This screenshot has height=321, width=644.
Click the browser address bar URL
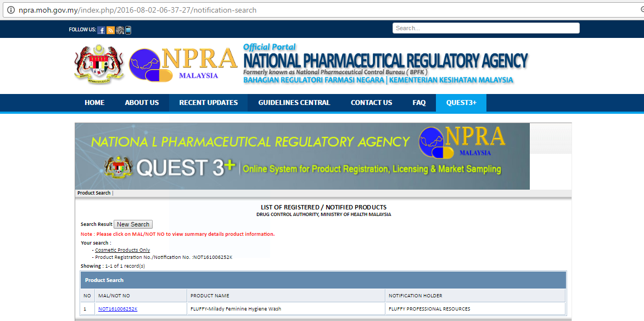[138, 10]
